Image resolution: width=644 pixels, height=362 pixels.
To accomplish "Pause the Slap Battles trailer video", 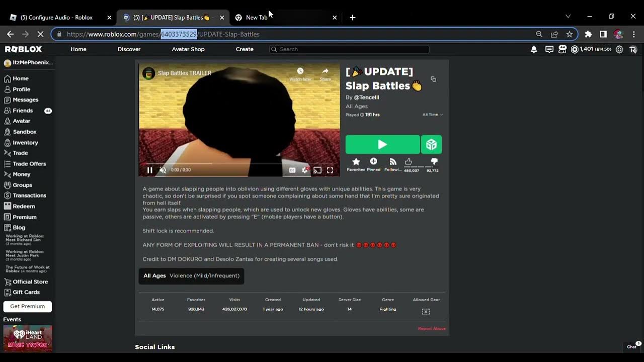I will pos(149,170).
